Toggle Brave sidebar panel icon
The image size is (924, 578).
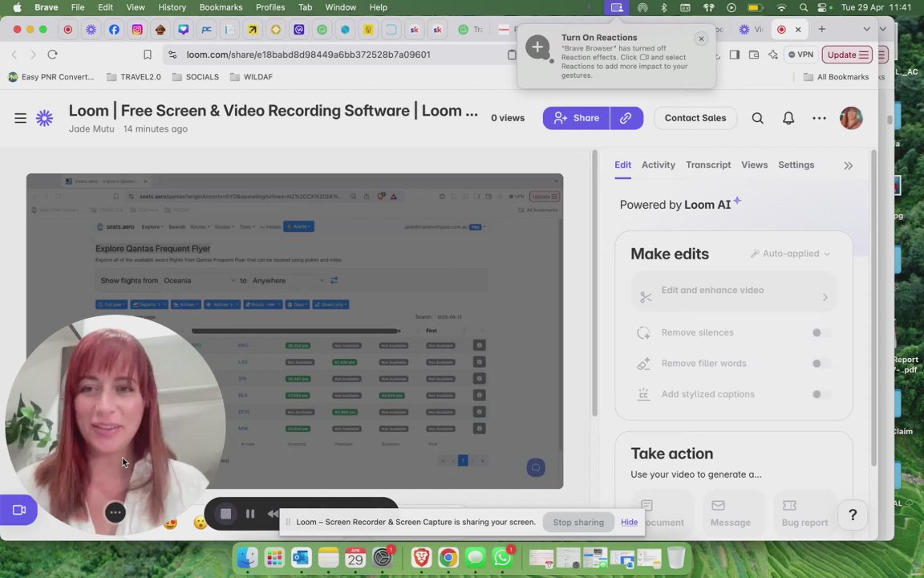pos(734,55)
